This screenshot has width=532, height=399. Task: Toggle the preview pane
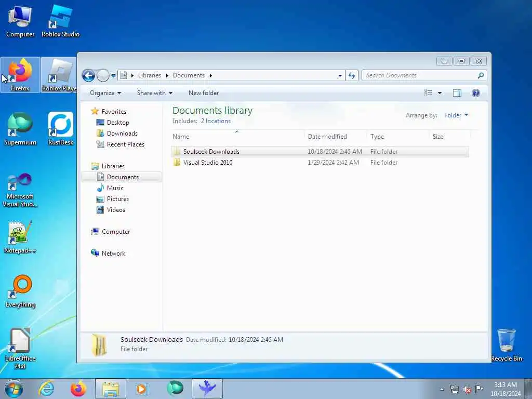[457, 93]
